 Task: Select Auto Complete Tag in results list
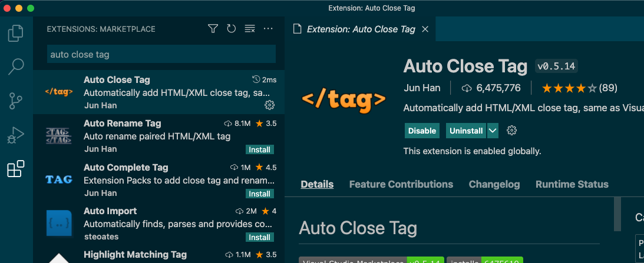coord(158,179)
